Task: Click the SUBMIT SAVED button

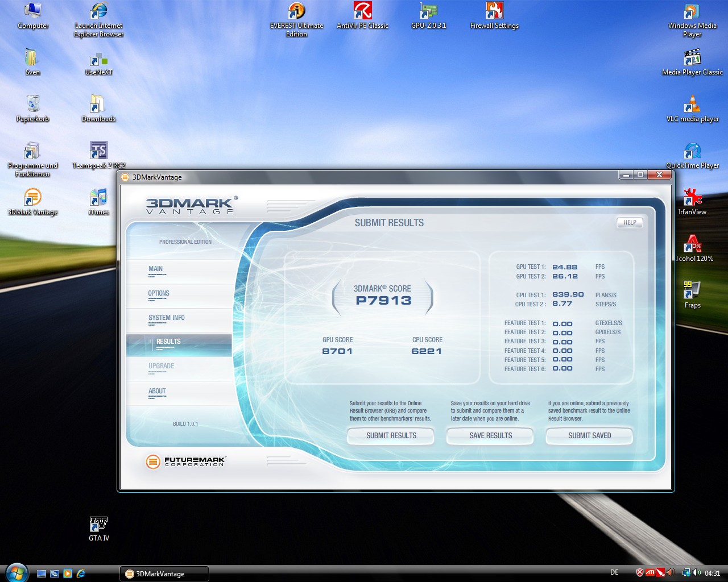Action: pyautogui.click(x=589, y=436)
